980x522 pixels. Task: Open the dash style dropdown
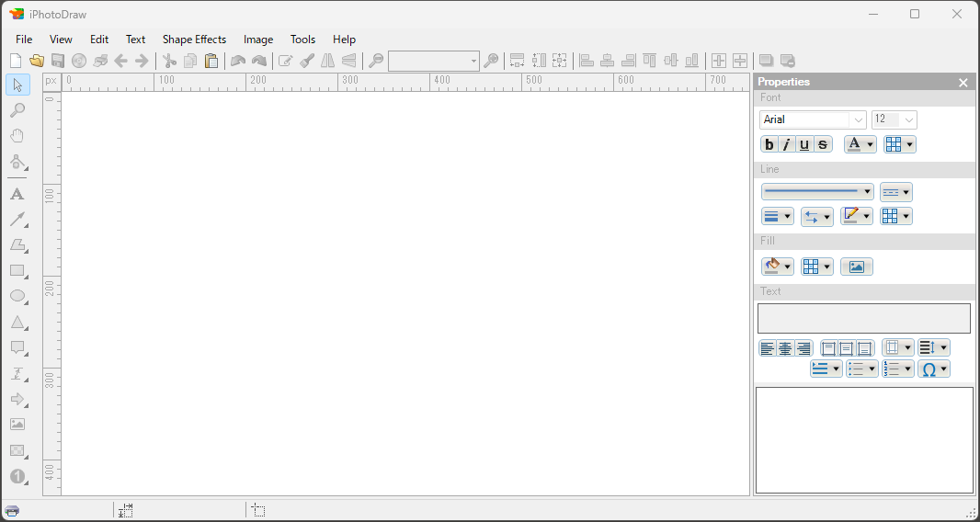[895, 192]
